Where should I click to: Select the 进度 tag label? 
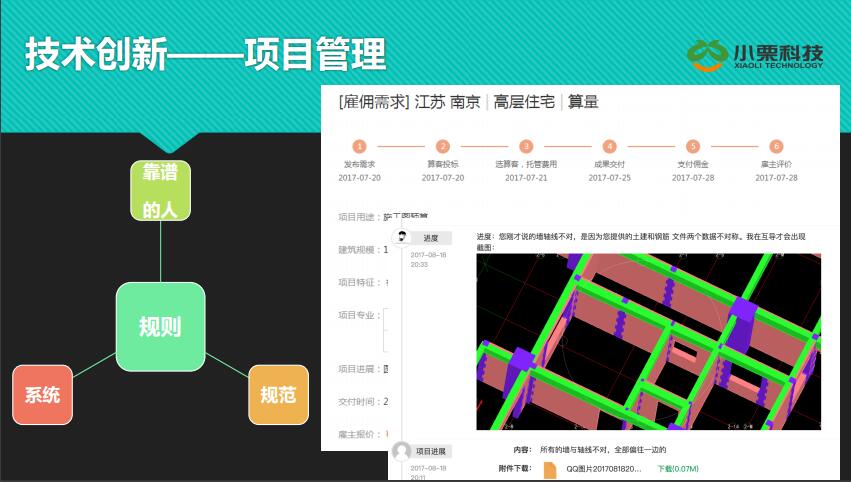point(431,238)
